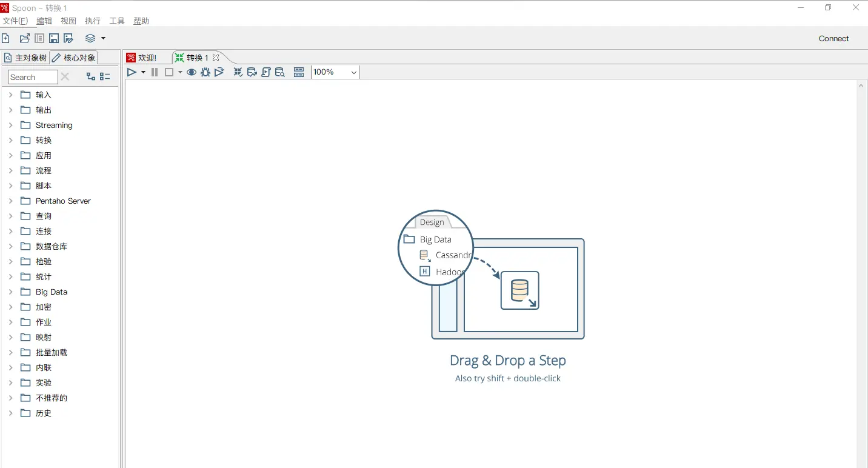Clear the step search box

(65, 76)
